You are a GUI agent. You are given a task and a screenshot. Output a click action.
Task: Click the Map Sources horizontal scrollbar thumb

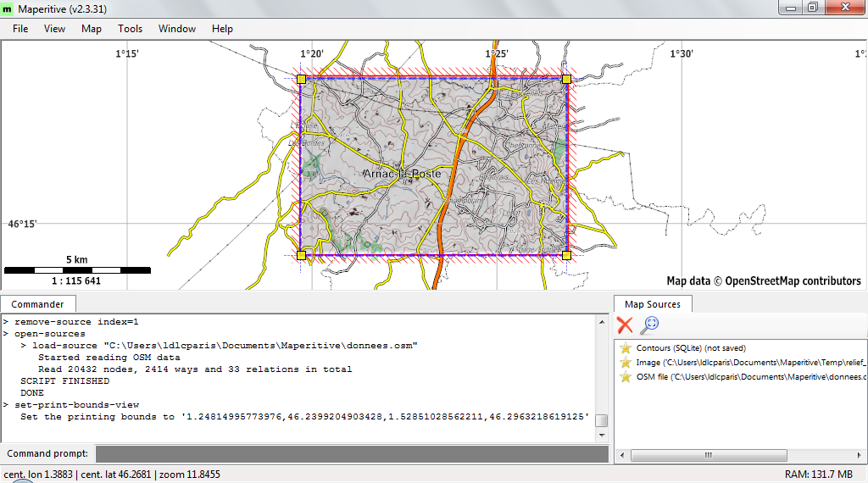click(x=709, y=455)
